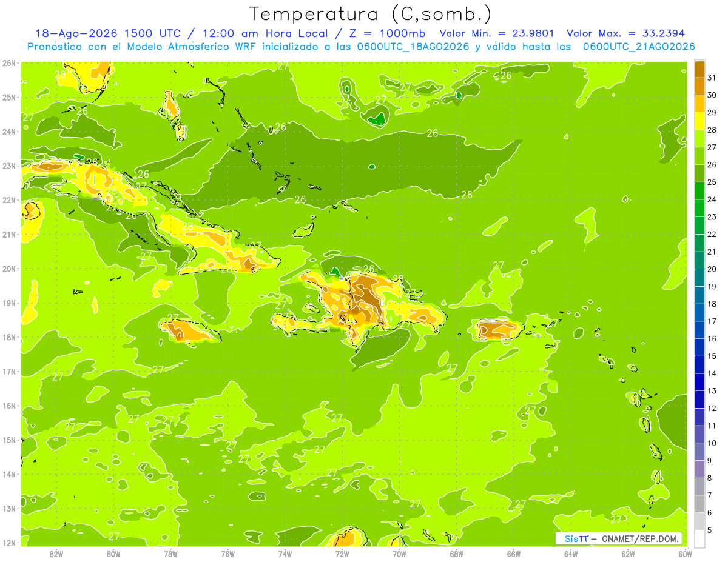Screen dimensions: 728x562
Task: Click the '60W' longitude axis label
Action: coord(686,554)
